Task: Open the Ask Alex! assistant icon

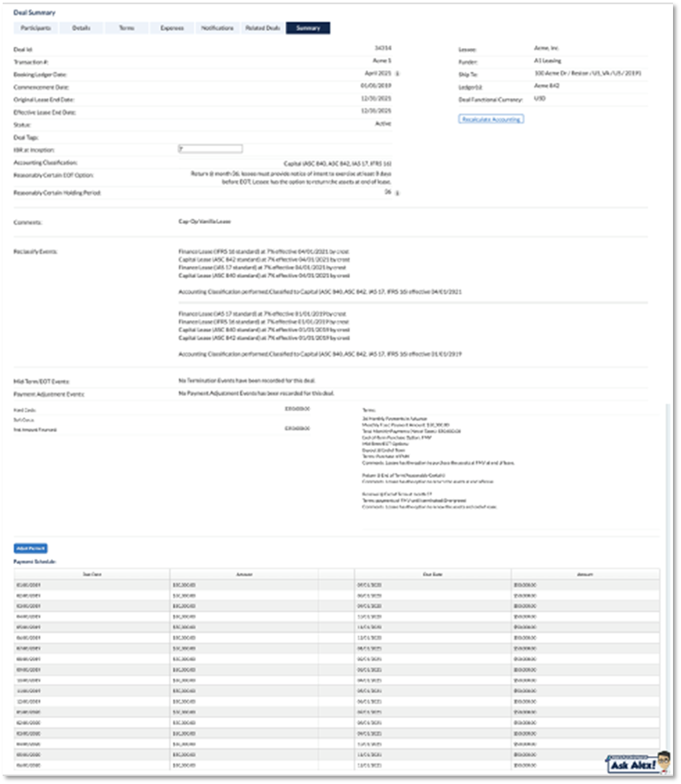Action: click(638, 763)
